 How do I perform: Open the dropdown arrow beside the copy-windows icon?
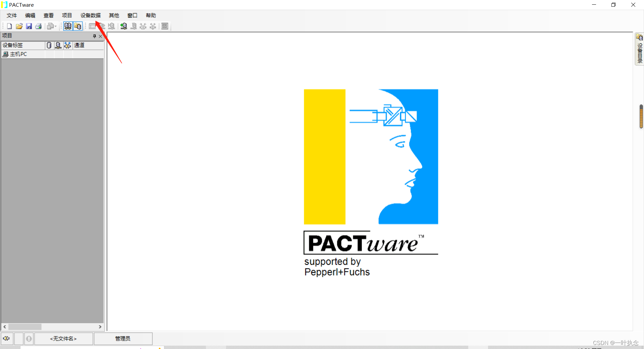56,26
